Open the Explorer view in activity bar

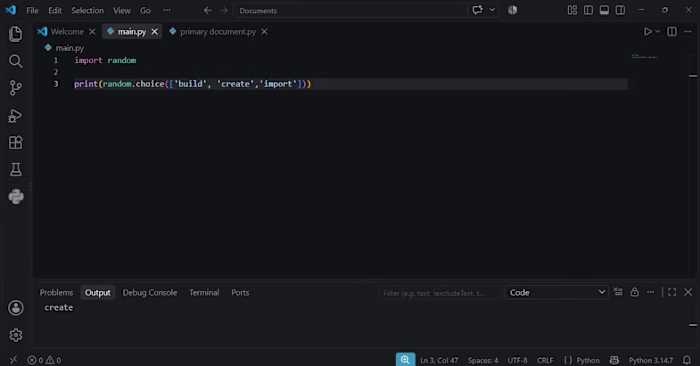coord(16,34)
